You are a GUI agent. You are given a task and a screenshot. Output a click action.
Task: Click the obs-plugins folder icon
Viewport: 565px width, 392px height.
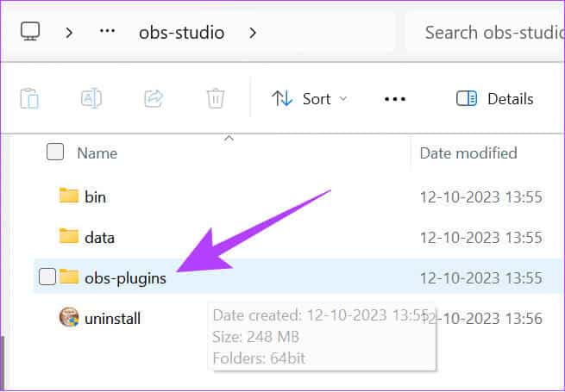[69, 277]
